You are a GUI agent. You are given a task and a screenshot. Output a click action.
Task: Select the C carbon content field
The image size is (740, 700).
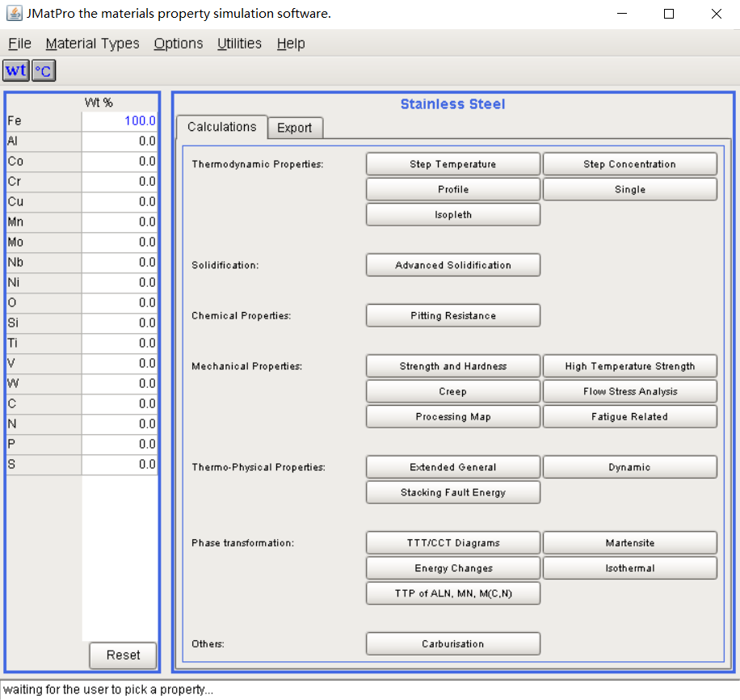[x=120, y=404]
